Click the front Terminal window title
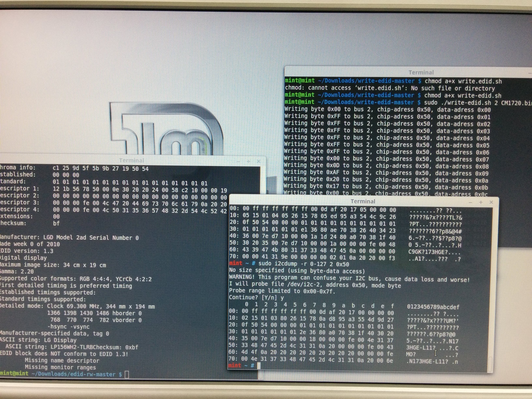Viewport: 532px width, 399px height. coord(363,201)
